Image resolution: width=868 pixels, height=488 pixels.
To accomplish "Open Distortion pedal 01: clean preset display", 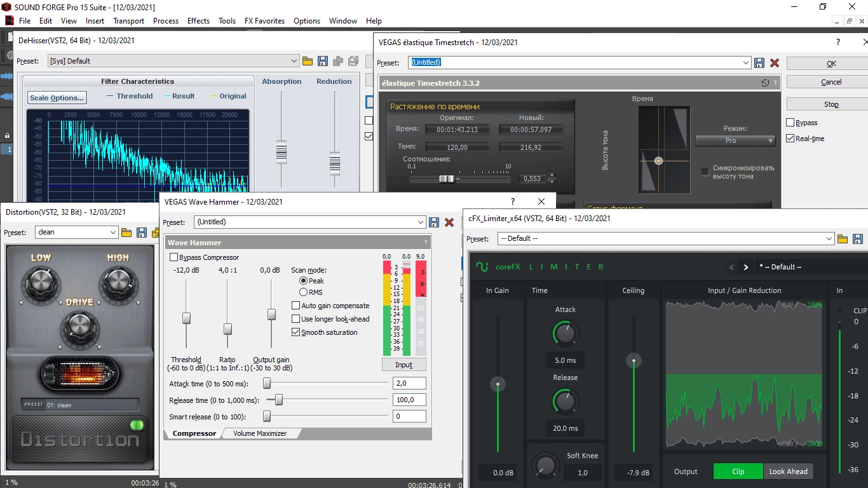I will pos(79,405).
